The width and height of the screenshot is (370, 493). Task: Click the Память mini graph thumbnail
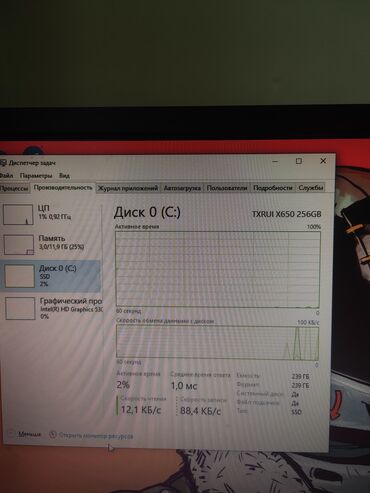pos(19,244)
